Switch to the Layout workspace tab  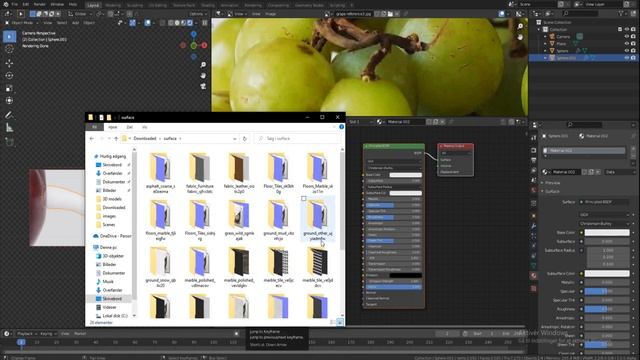coord(93,5)
